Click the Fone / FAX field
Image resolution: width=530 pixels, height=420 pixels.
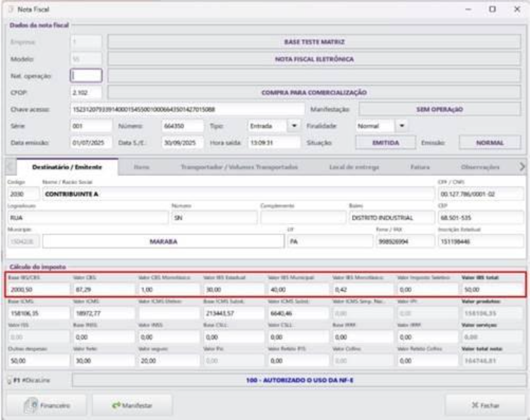(405, 241)
